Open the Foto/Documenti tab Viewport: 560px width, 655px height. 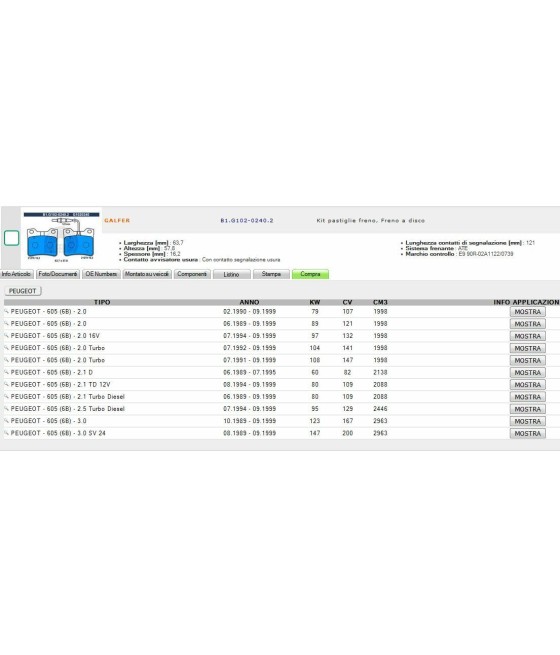[58, 274]
